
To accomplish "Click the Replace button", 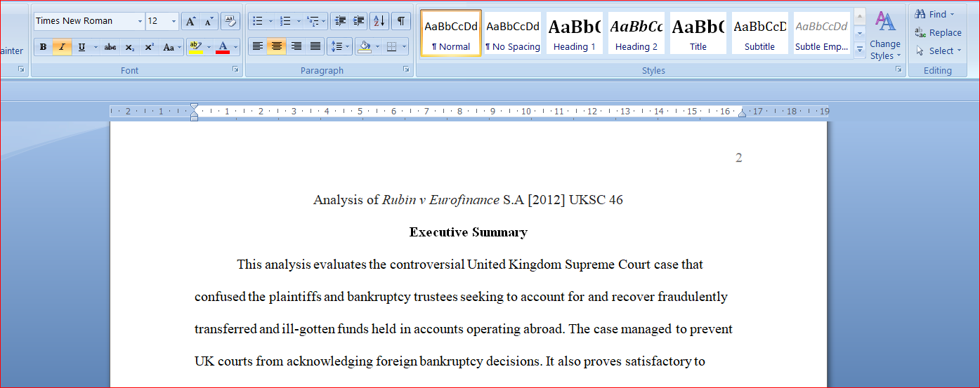I will 939,32.
